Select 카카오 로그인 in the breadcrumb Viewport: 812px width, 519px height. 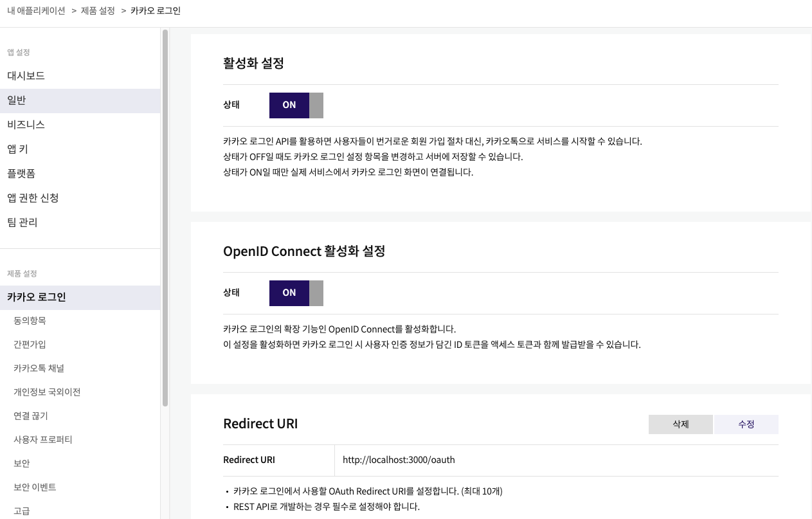click(x=155, y=11)
